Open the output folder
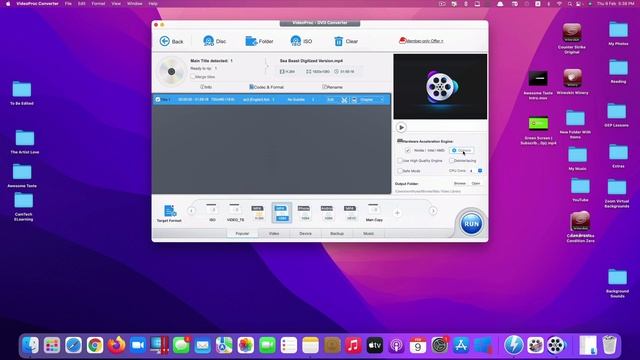This screenshot has width=640, height=360. point(476,184)
